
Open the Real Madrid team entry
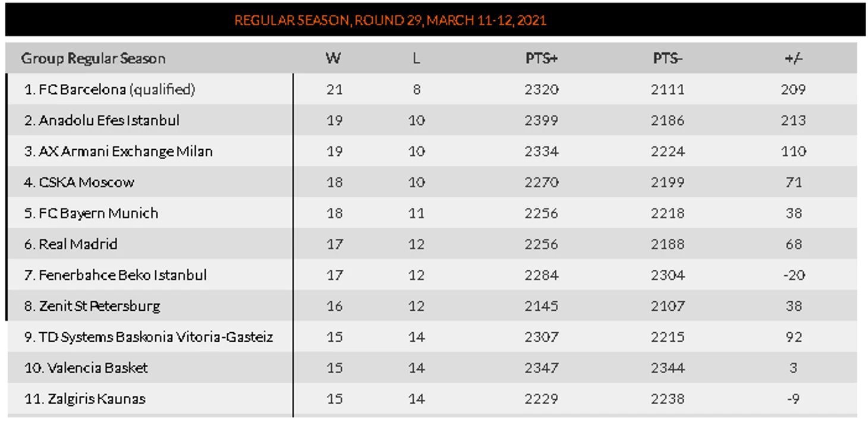(78, 244)
